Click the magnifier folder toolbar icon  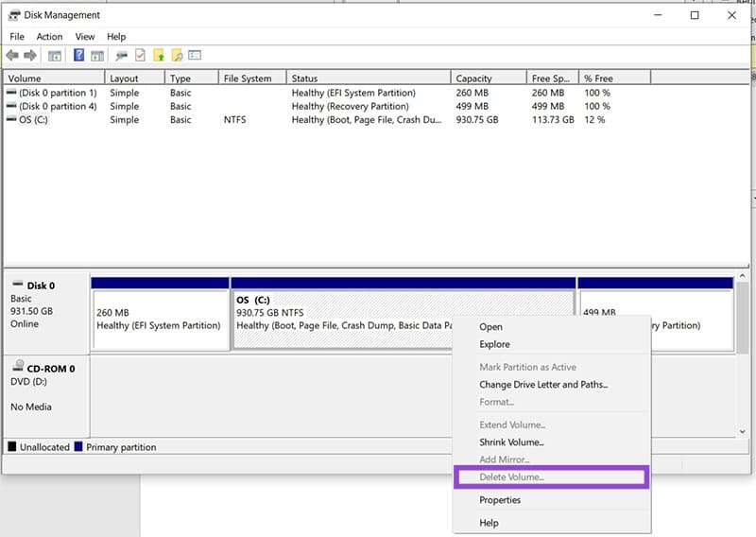pos(177,56)
